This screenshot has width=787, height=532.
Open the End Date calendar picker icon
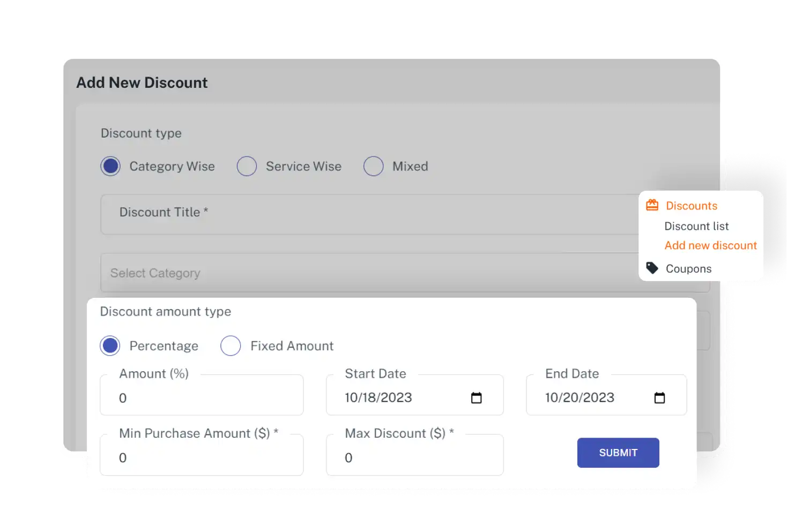pyautogui.click(x=659, y=398)
